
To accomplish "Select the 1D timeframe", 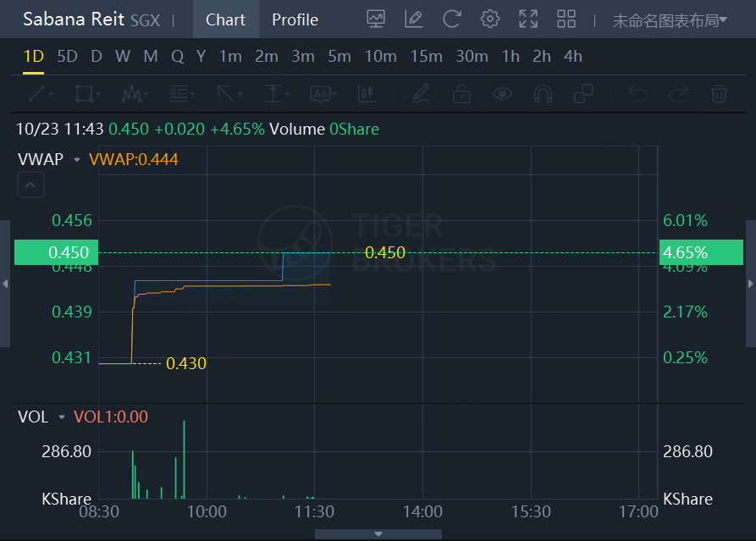I will 33,57.
